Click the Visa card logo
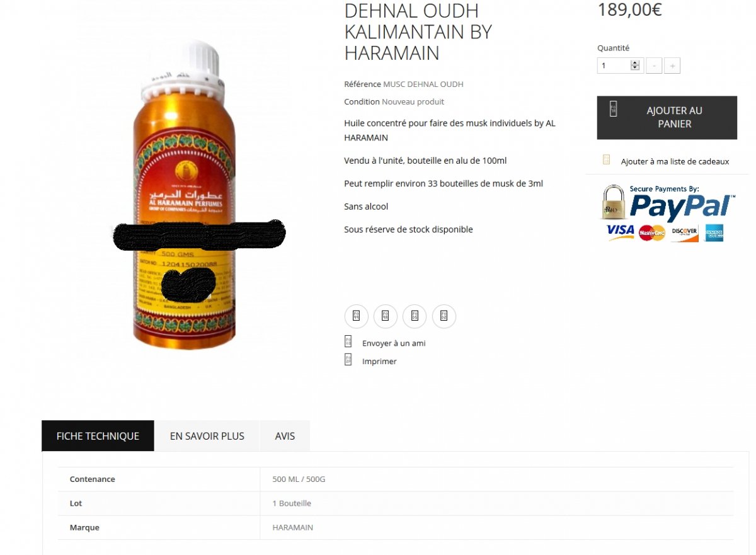 621,232
